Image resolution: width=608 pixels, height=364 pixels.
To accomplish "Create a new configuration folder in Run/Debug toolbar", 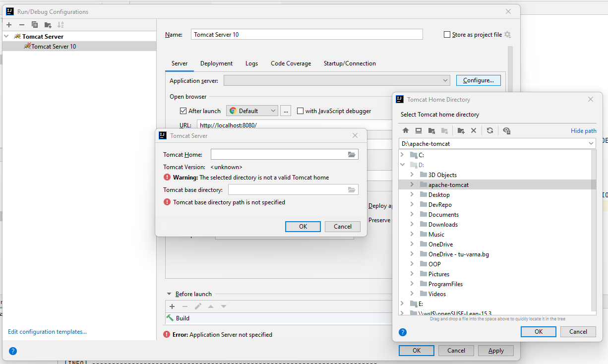I will coord(48,25).
